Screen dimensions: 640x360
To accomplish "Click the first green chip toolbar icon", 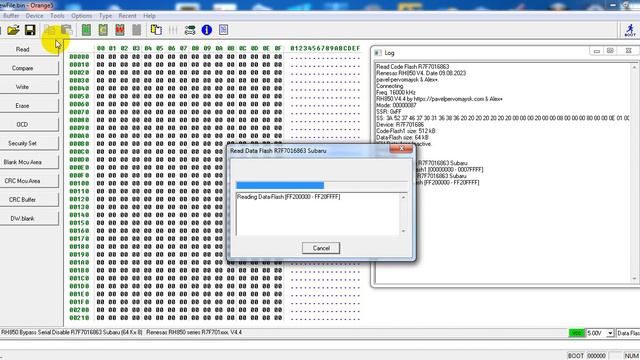I will point(86,30).
